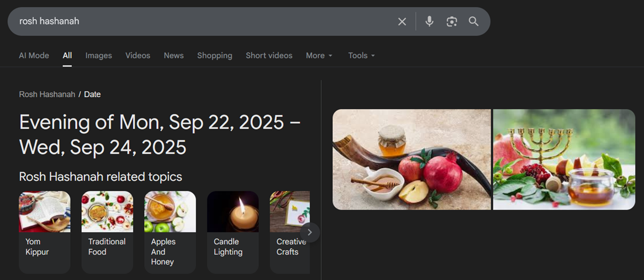644x280 pixels.
Task: Open the Videos tab
Action: 137,55
